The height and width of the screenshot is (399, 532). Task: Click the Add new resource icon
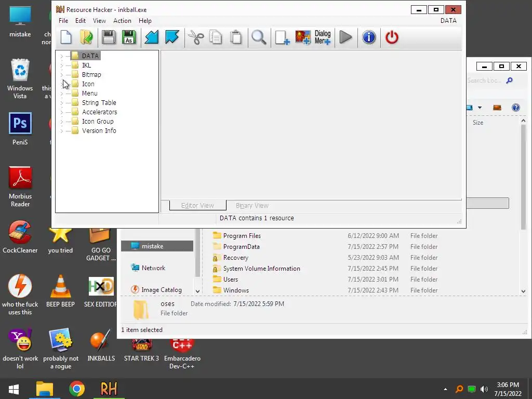tap(282, 37)
